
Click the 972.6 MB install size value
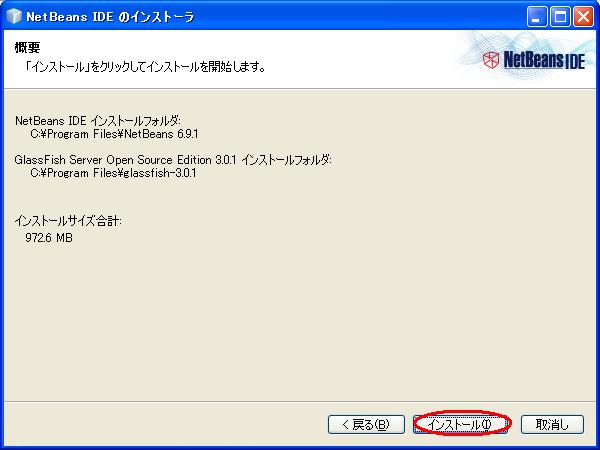point(49,238)
